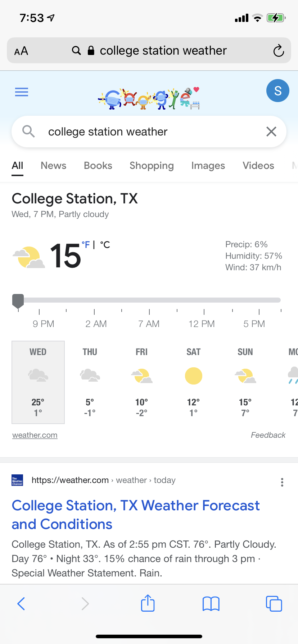Switch temperature unit to Celsius
The width and height of the screenshot is (298, 644).
coord(105,245)
